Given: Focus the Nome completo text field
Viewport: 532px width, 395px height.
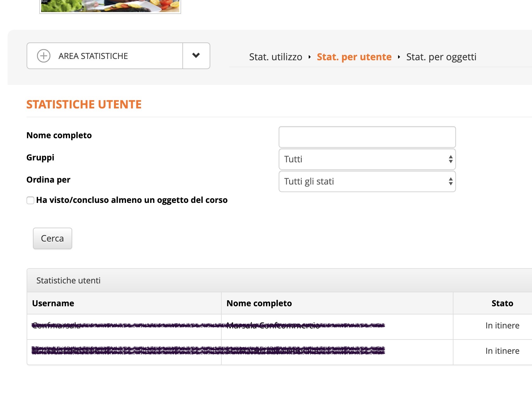Looking at the screenshot, I should [x=367, y=137].
